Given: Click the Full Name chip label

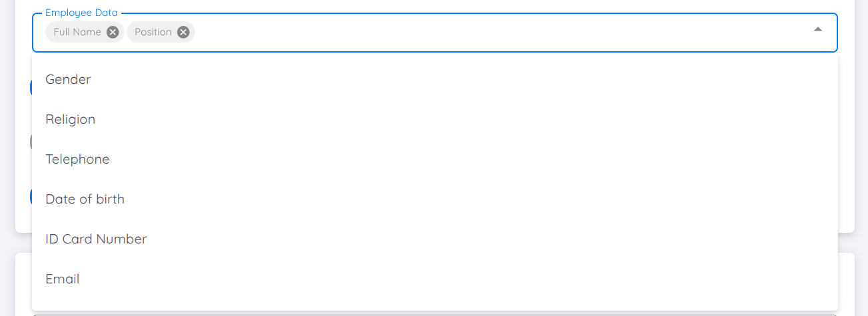Looking at the screenshot, I should (x=77, y=32).
